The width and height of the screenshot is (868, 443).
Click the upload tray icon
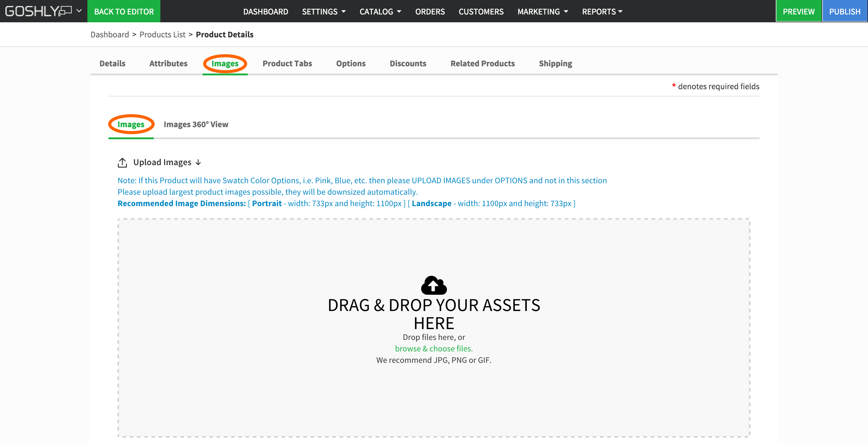(122, 162)
